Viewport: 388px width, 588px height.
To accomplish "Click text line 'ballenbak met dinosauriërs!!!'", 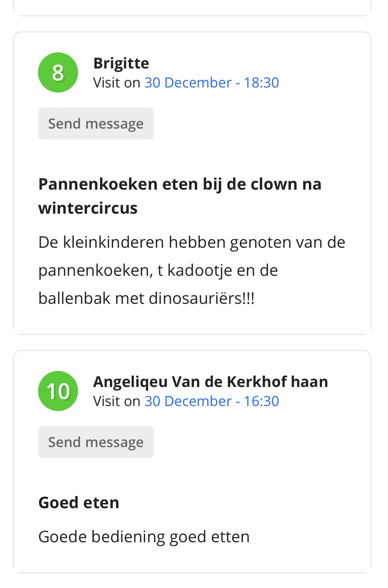I will (147, 298).
